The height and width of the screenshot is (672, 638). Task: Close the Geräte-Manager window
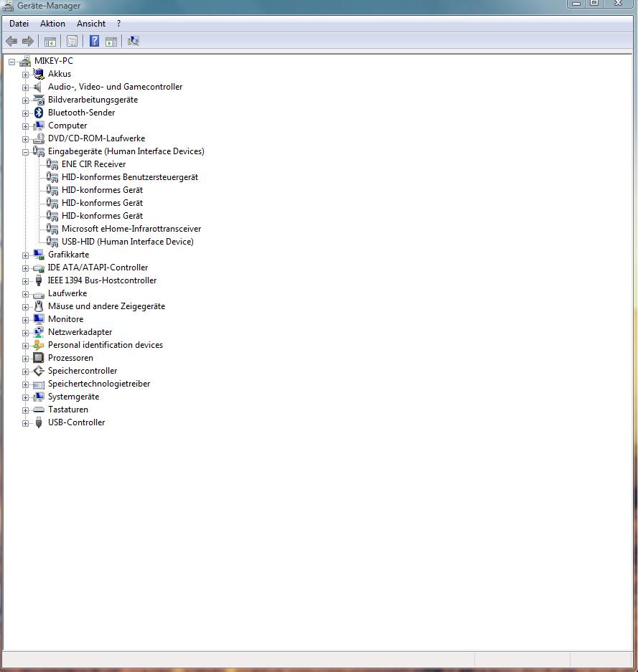point(618,4)
